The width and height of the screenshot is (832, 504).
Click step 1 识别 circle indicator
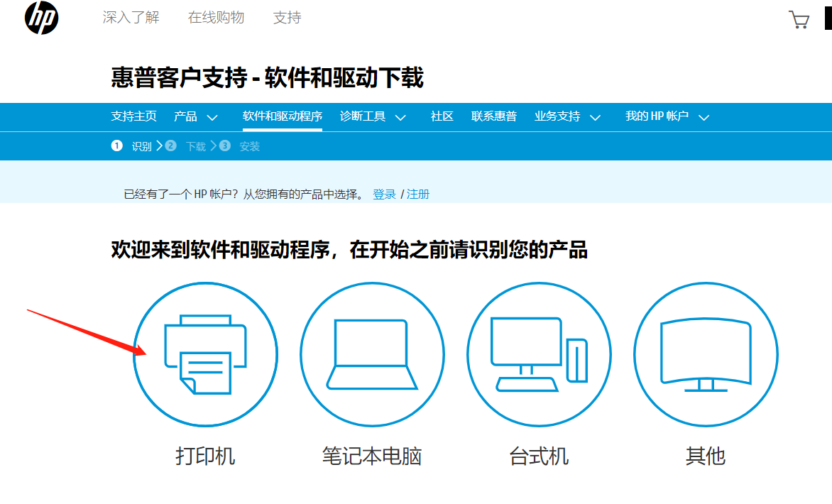[117, 146]
